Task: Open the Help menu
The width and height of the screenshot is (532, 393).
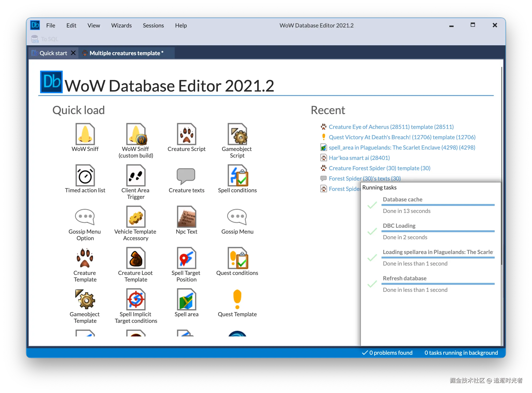Action: [x=181, y=25]
